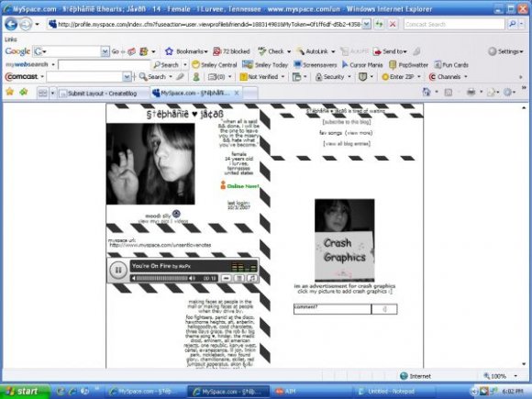
Task: Expand the Channels dropdown
Action: pos(466,77)
